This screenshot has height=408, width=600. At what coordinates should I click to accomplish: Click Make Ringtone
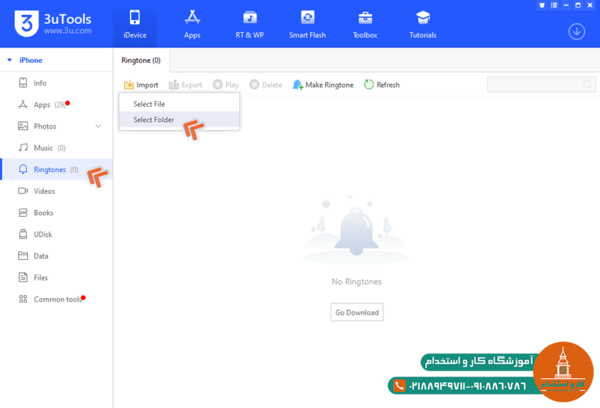pos(323,85)
